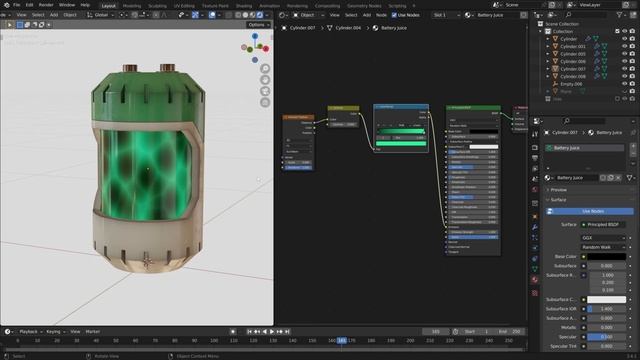This screenshot has width=640, height=360.
Task: Open the Output properties tab icon
Action: (x=535, y=158)
